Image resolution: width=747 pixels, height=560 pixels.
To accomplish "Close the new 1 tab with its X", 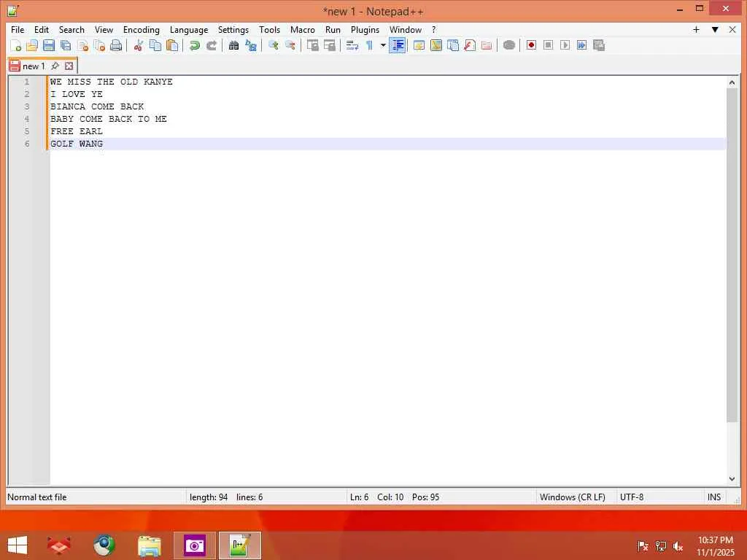I will pos(69,66).
